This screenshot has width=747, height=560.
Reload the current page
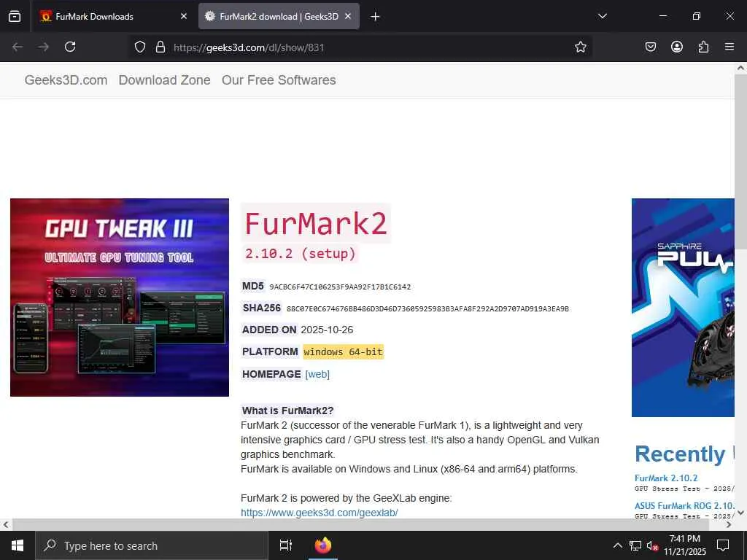click(x=70, y=47)
